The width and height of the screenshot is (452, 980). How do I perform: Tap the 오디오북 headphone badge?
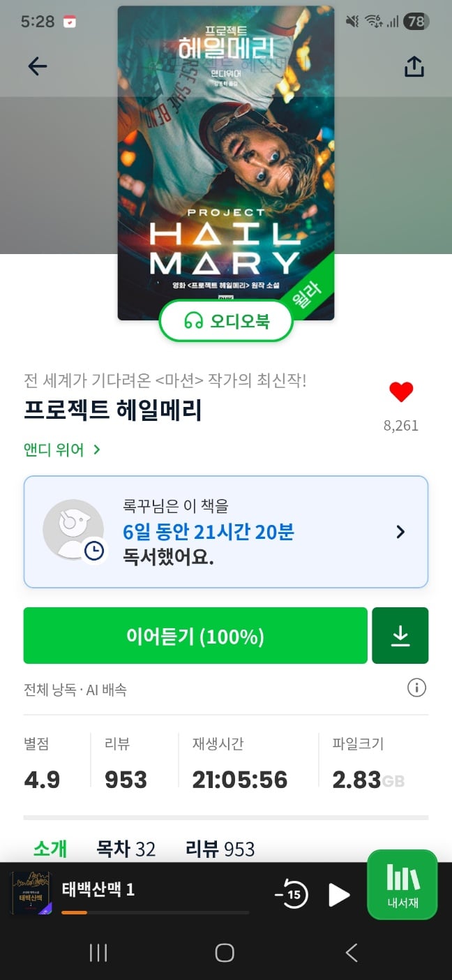226,321
